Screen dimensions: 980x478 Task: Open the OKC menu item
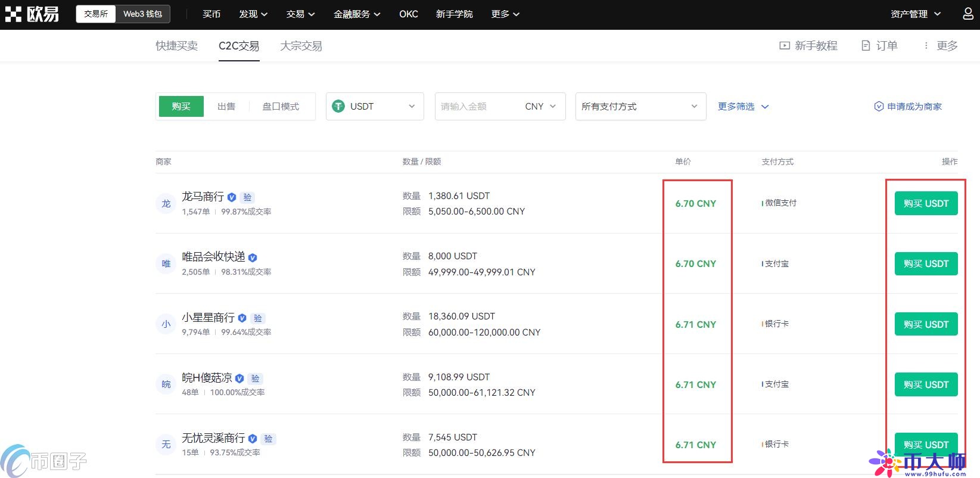point(409,14)
